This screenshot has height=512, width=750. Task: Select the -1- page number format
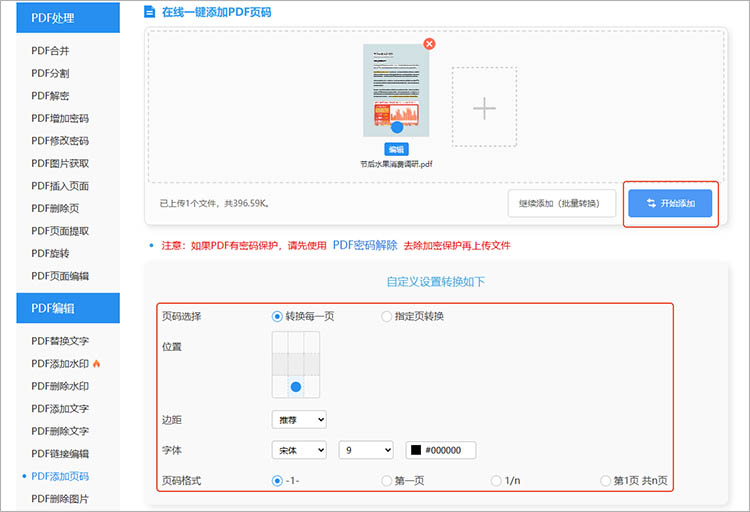tap(276, 480)
